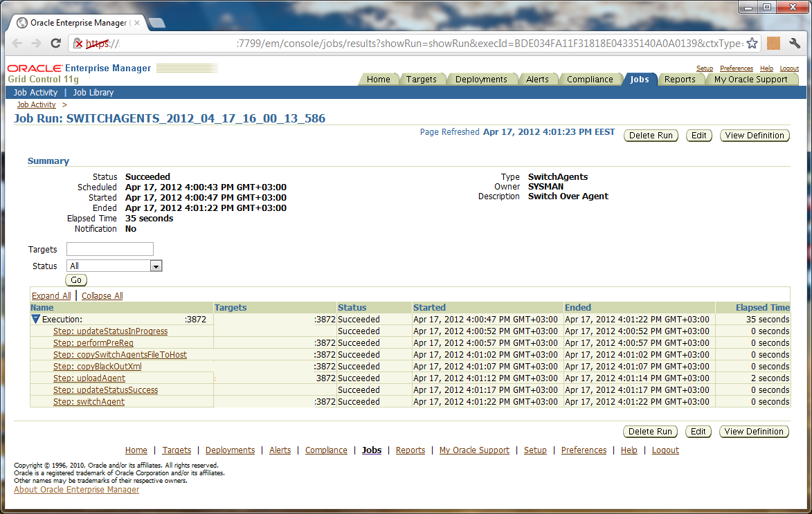Click the Job Activity breadcrumb link

[36, 104]
